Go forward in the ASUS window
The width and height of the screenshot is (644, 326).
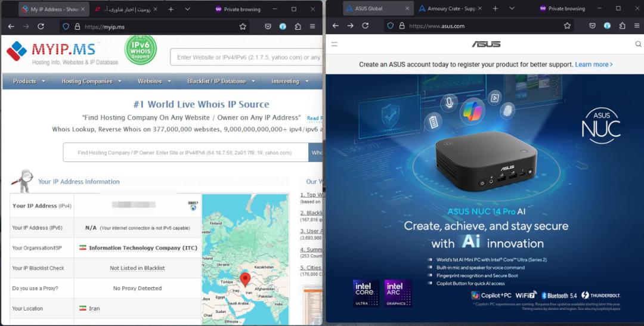tap(351, 26)
